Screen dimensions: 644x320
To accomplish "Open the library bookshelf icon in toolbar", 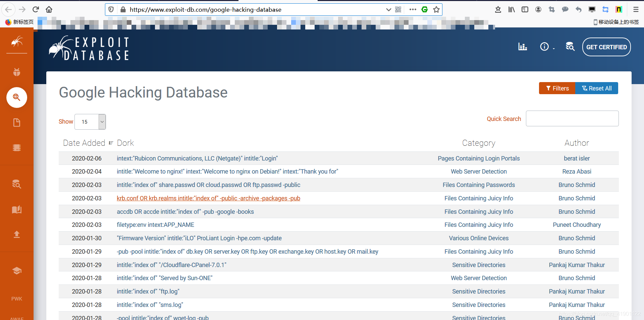I will 512,9.
